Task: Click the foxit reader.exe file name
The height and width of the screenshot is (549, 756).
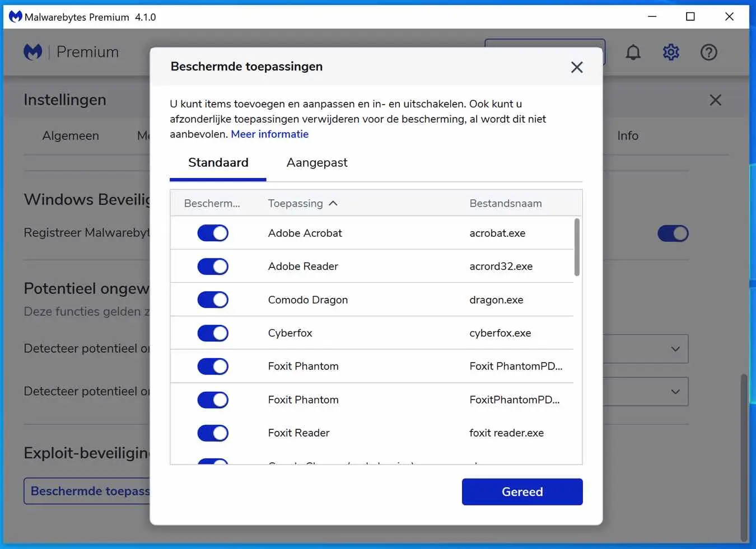Action: [506, 433]
